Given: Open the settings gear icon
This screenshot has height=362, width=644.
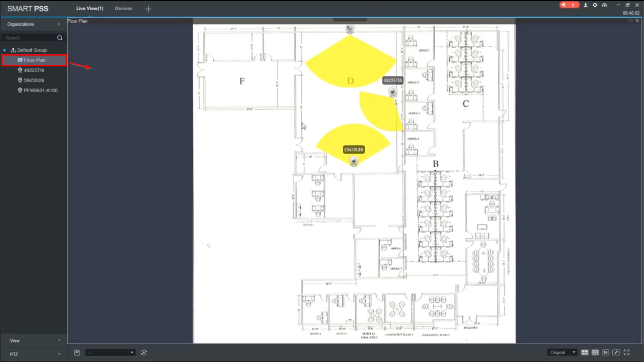Looking at the screenshot, I should [595, 5].
